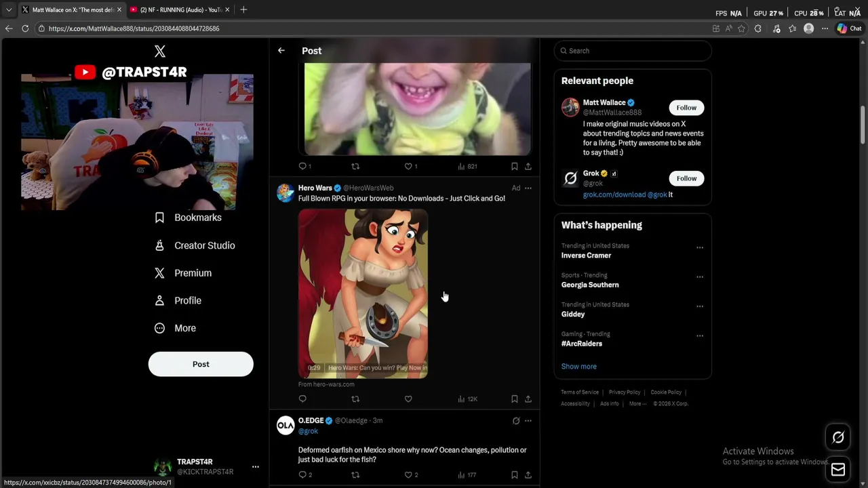The image size is (868, 488).
Task: Follow Matt Wallace
Action: (686, 108)
